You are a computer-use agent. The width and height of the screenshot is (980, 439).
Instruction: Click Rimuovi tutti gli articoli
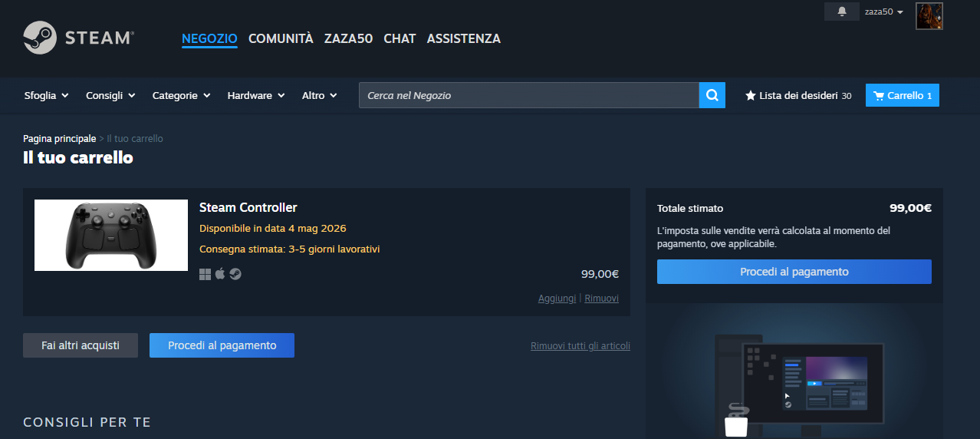coord(580,346)
